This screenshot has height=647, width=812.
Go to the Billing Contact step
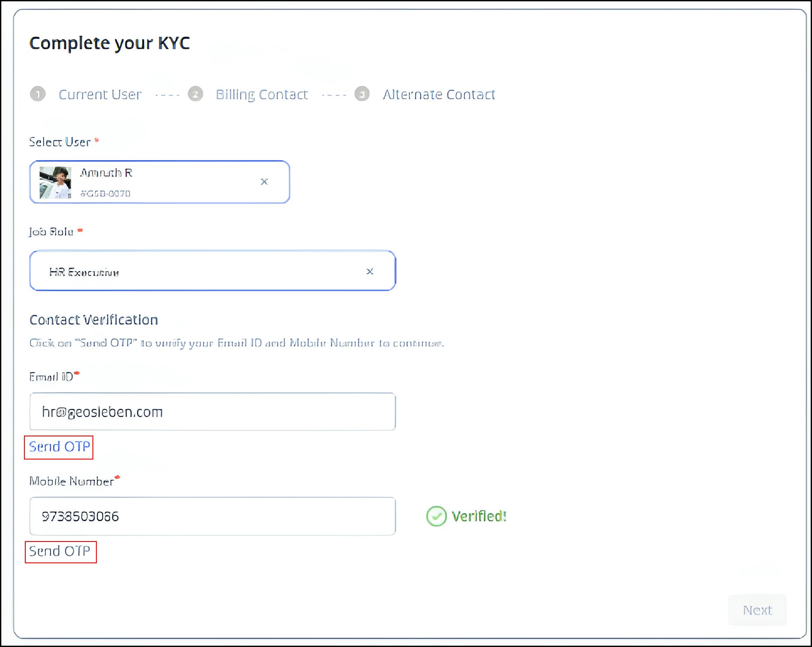coord(262,94)
